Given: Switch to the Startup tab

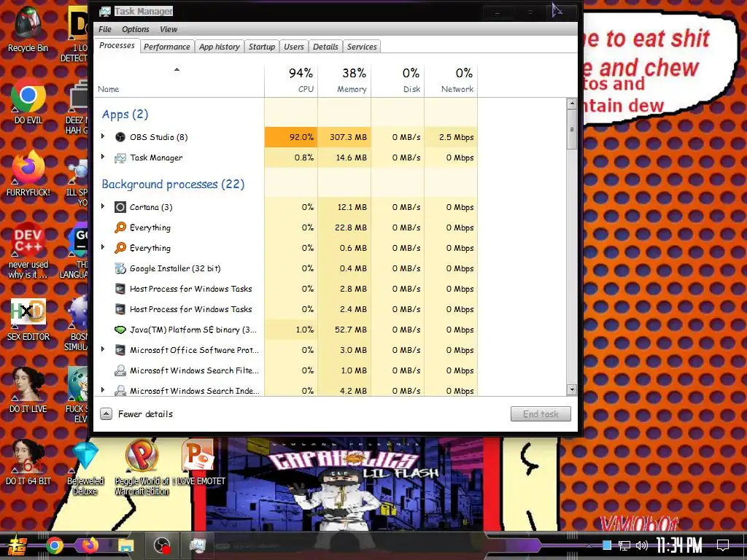Looking at the screenshot, I should (262, 47).
